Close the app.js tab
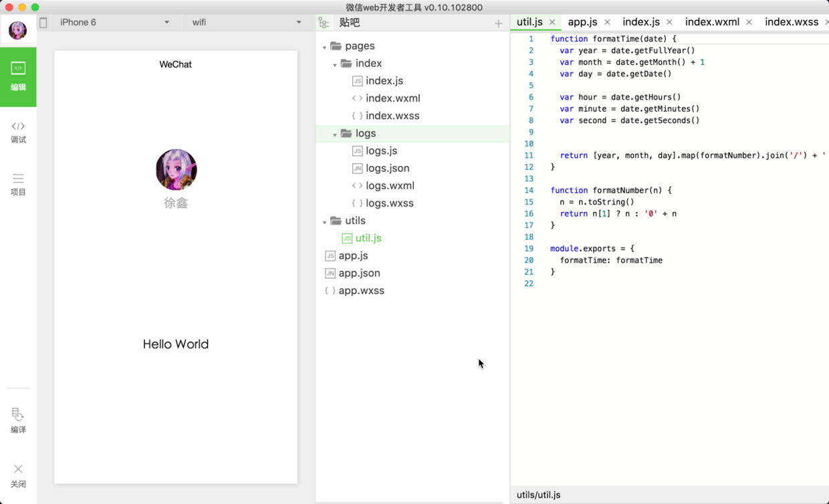The width and height of the screenshot is (829, 504). click(x=607, y=23)
